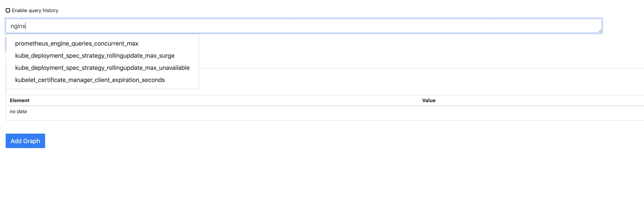This screenshot has height=202, width=644.
Task: Click the suggestion ending in 'max_unavailable'
Action: tap(102, 68)
